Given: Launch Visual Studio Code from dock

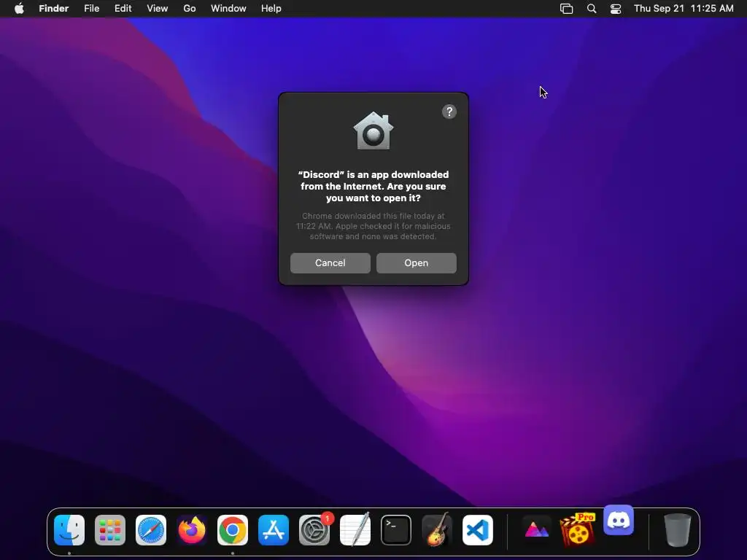Looking at the screenshot, I should pos(478,530).
